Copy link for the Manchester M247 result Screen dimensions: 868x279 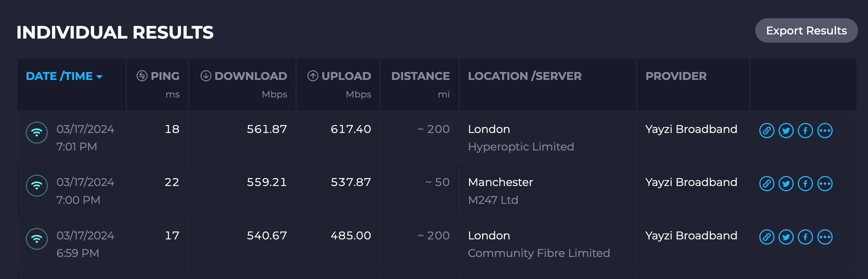[x=767, y=184]
